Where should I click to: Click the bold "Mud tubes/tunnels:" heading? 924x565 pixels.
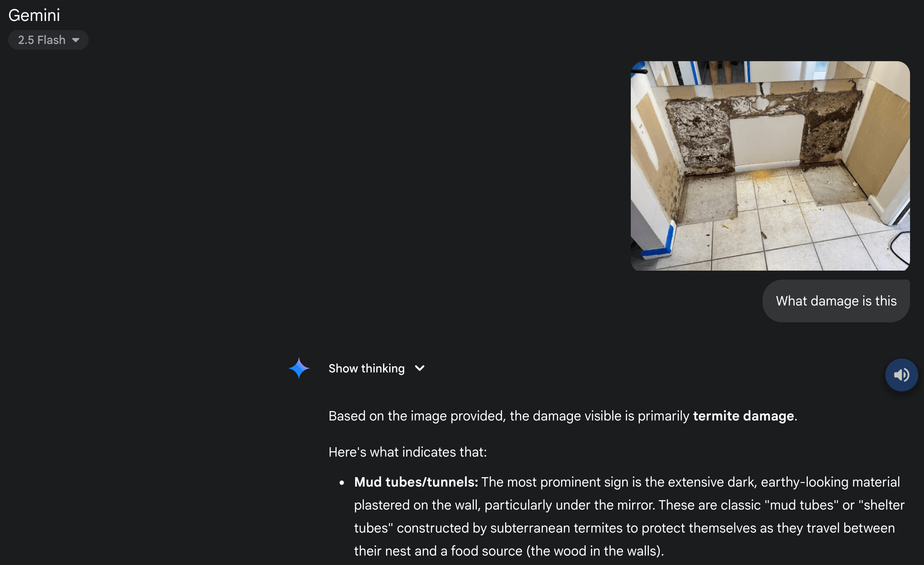(x=416, y=482)
